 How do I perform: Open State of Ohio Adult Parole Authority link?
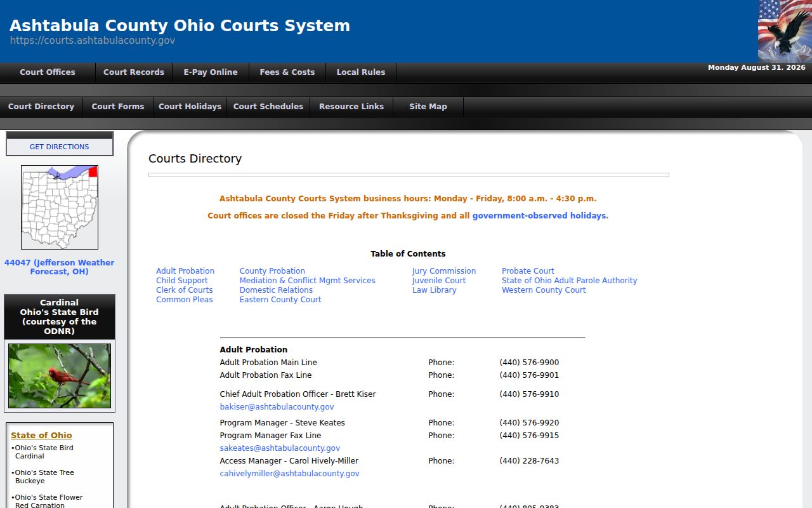tap(570, 281)
